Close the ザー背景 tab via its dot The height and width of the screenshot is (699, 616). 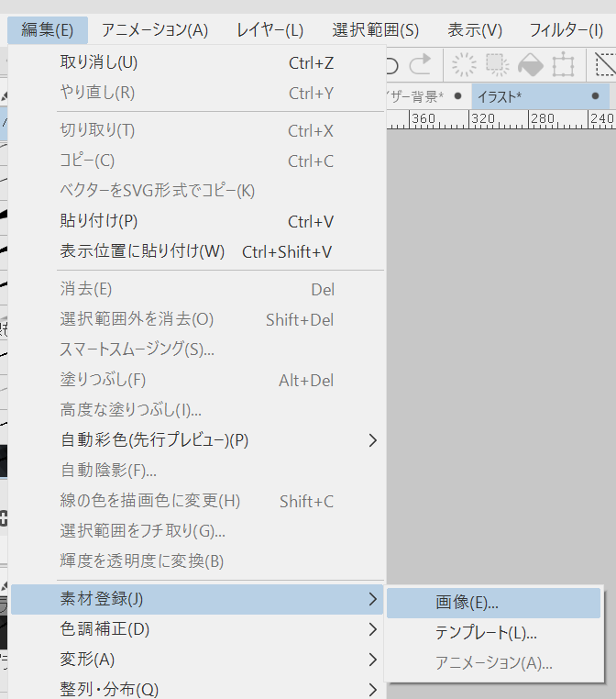pyautogui.click(x=457, y=96)
